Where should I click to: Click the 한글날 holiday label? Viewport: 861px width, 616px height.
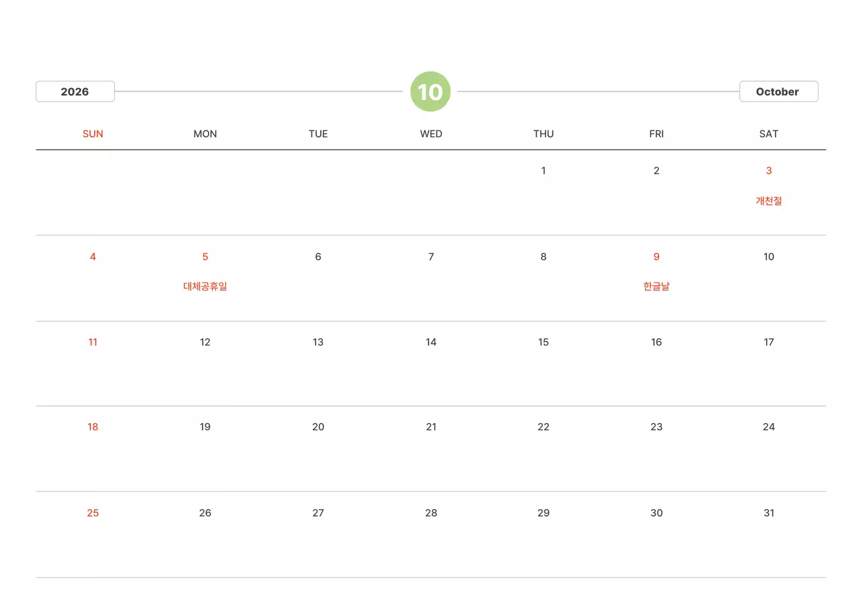pos(657,286)
